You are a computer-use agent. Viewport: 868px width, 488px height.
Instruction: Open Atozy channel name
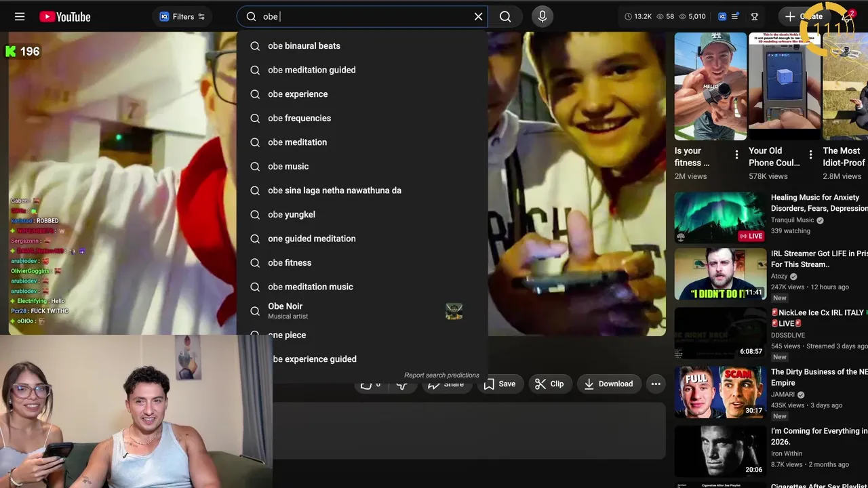click(x=779, y=276)
